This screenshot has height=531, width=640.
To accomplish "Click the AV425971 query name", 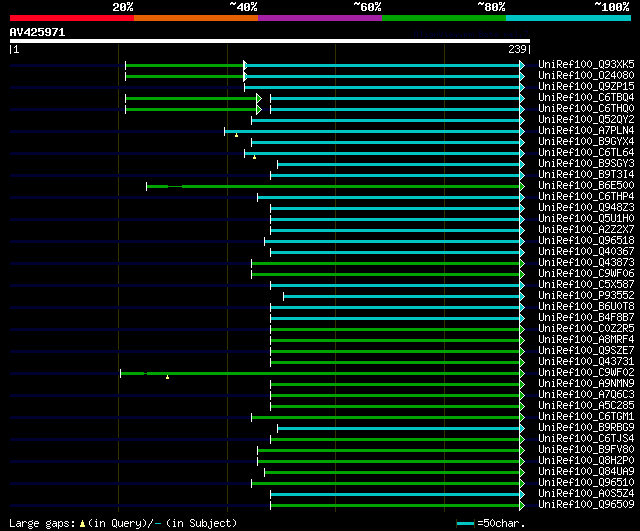I will [37, 33].
